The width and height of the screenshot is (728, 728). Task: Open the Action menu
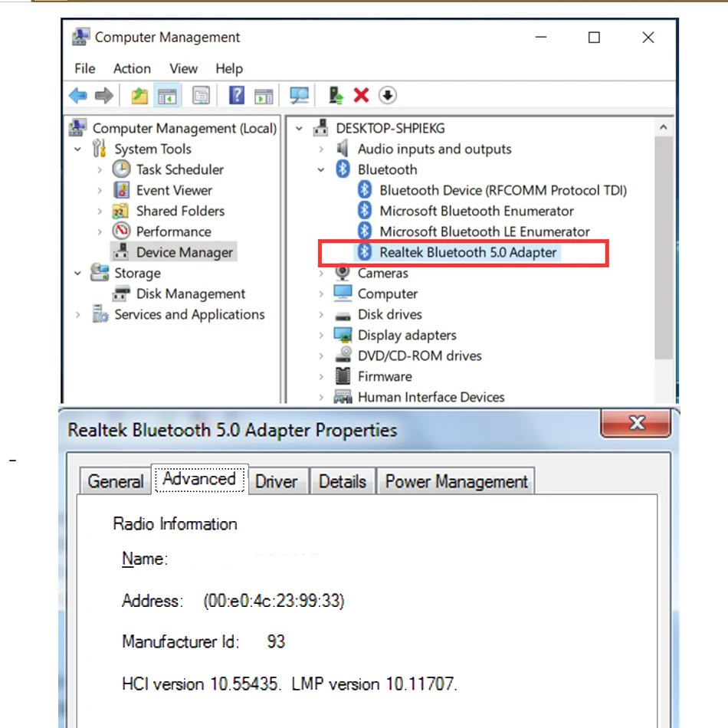pyautogui.click(x=132, y=69)
